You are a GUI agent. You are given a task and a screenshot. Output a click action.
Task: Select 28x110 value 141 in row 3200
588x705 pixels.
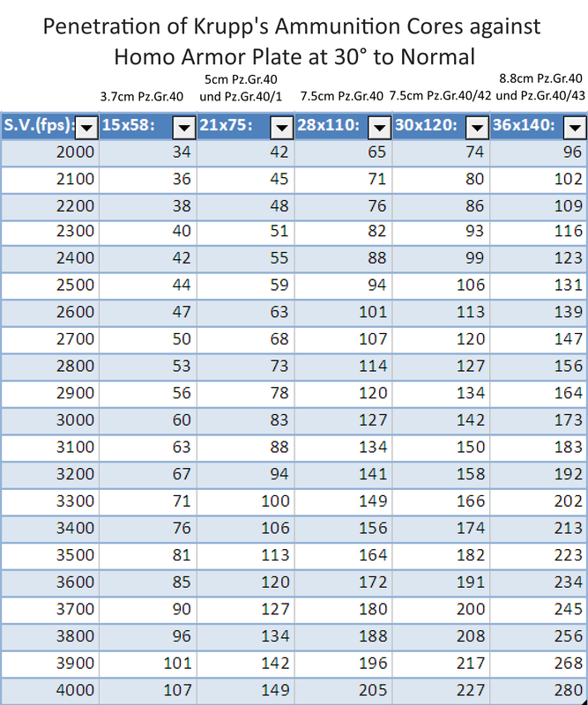point(343,475)
